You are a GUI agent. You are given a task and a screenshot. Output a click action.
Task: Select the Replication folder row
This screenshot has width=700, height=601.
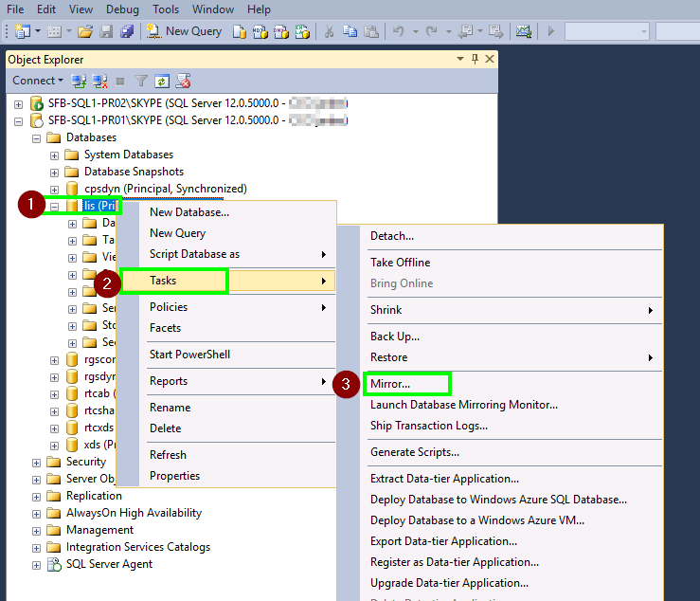(94, 496)
